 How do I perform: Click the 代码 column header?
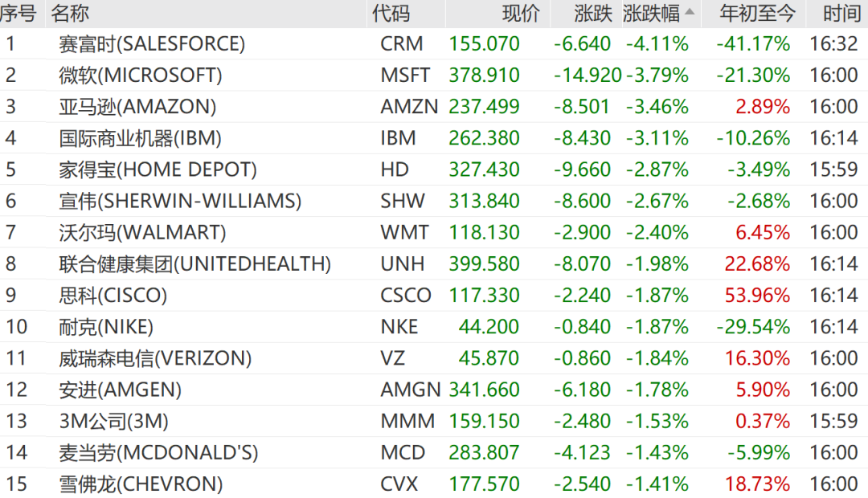pos(391,13)
